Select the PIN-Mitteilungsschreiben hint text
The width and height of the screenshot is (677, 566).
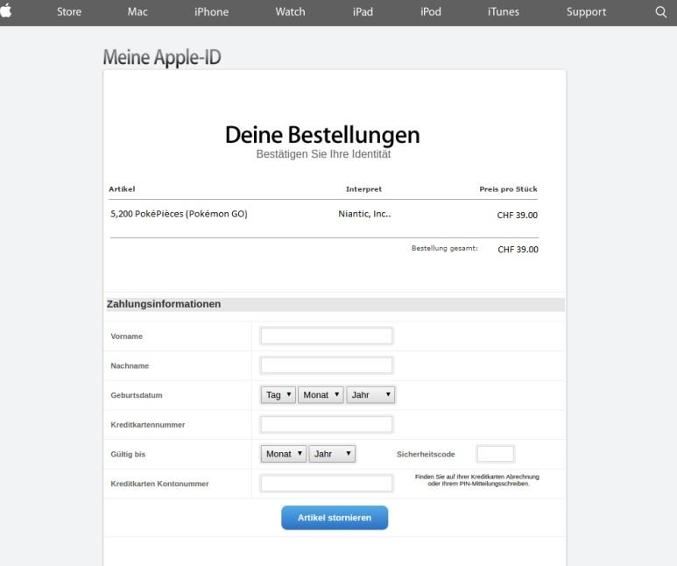click(x=477, y=480)
